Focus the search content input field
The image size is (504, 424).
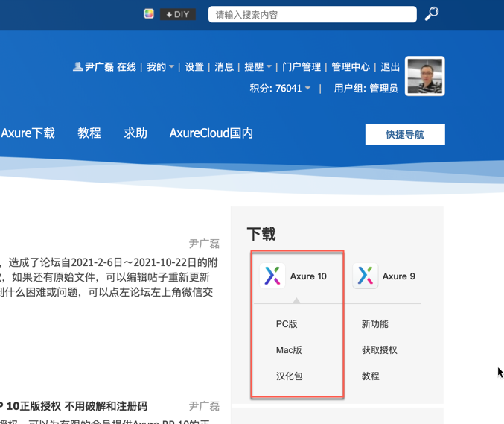click(312, 14)
